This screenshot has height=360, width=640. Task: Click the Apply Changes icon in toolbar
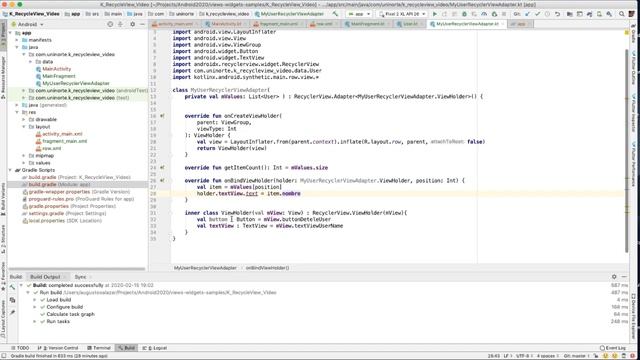click(444, 14)
